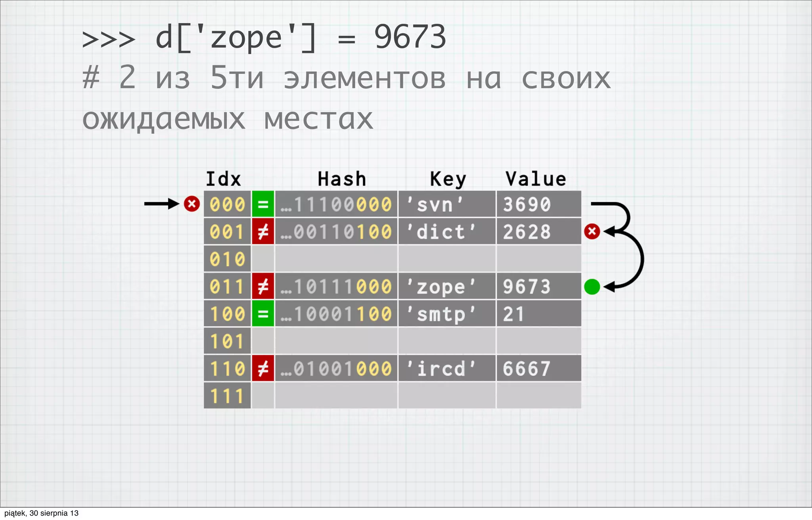The width and height of the screenshot is (812, 520).
Task: Select index cell 010
Action: [227, 258]
